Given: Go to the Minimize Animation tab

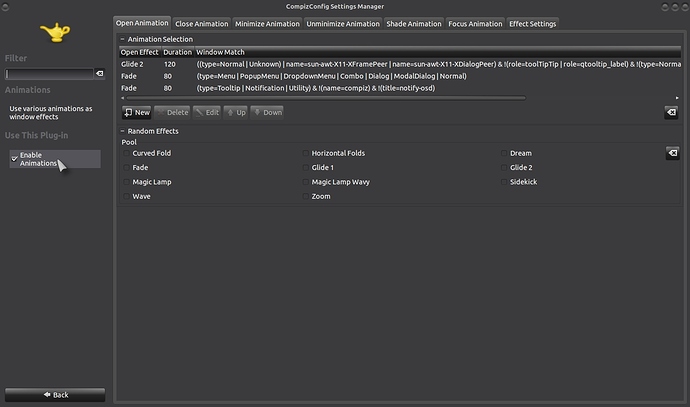Looking at the screenshot, I should [267, 24].
